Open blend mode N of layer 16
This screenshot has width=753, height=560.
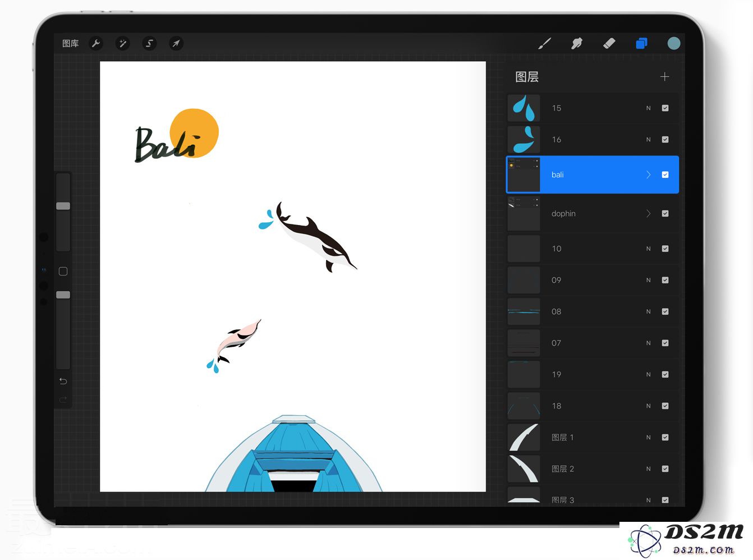tap(648, 139)
